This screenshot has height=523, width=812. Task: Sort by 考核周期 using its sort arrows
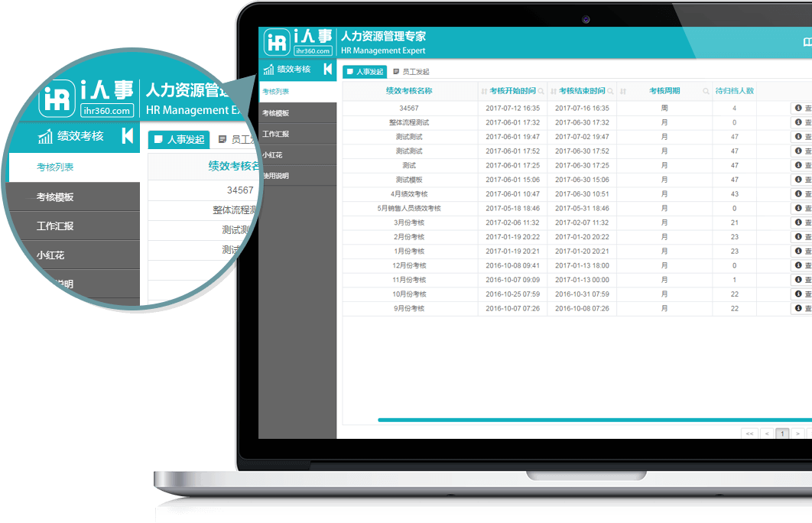[x=622, y=91]
